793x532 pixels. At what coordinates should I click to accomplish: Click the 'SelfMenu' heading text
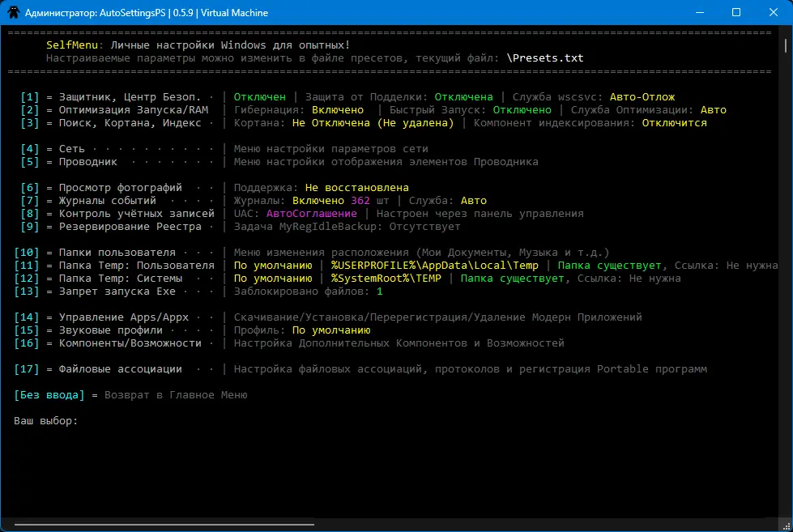pyautogui.click(x=72, y=45)
